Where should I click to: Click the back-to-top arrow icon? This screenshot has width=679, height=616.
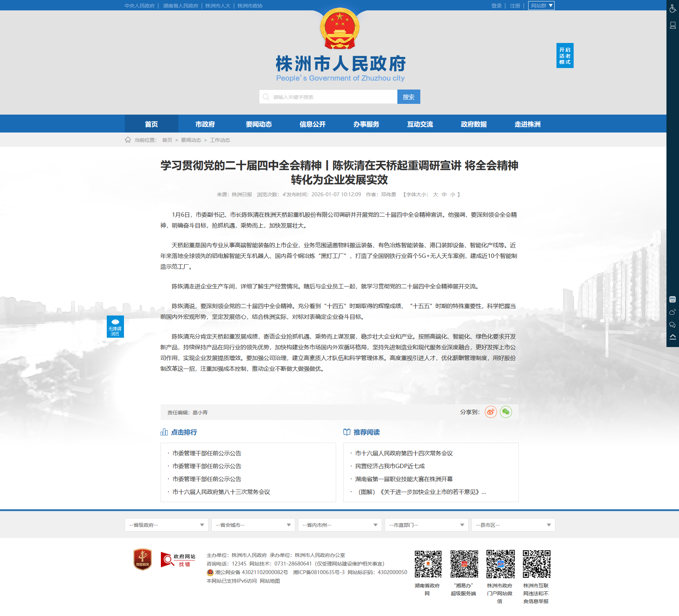pos(673,337)
